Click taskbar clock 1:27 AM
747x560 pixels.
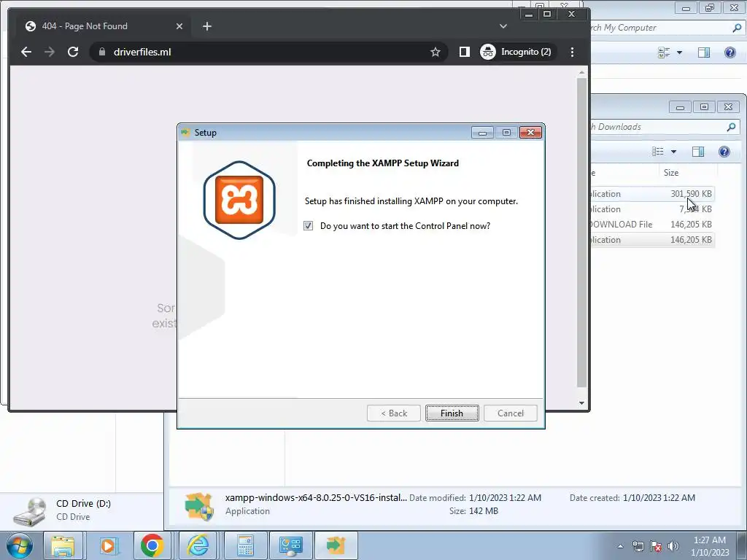tap(710, 546)
